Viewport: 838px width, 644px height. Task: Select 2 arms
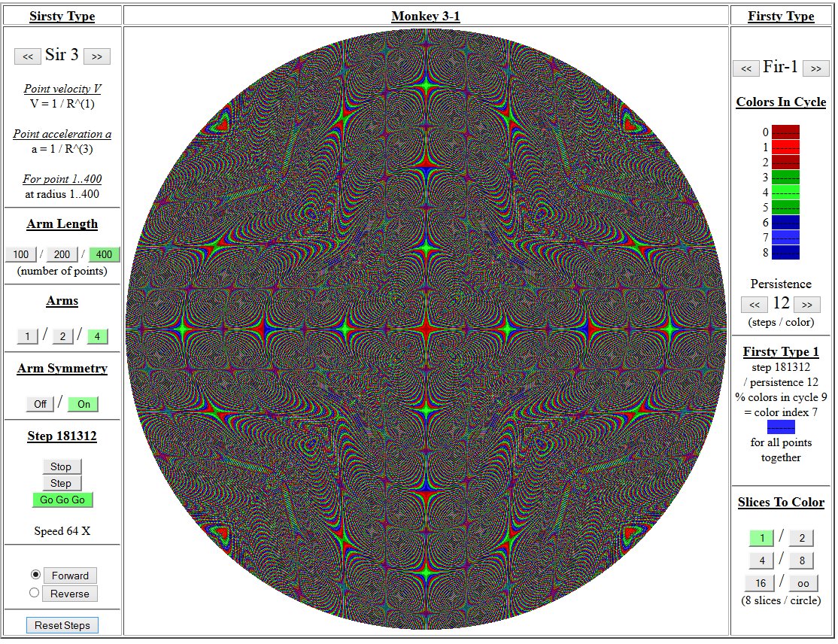pyautogui.click(x=62, y=336)
